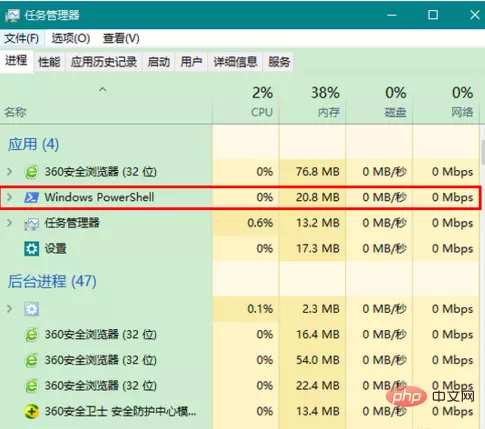This screenshot has width=485, height=429.
Task: Expand the unnamed background process row
Action: click(x=10, y=309)
